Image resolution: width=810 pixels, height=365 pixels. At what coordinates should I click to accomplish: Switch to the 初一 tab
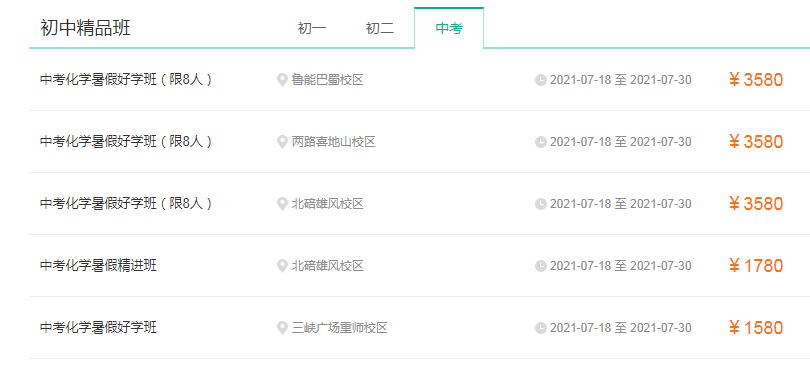311,28
